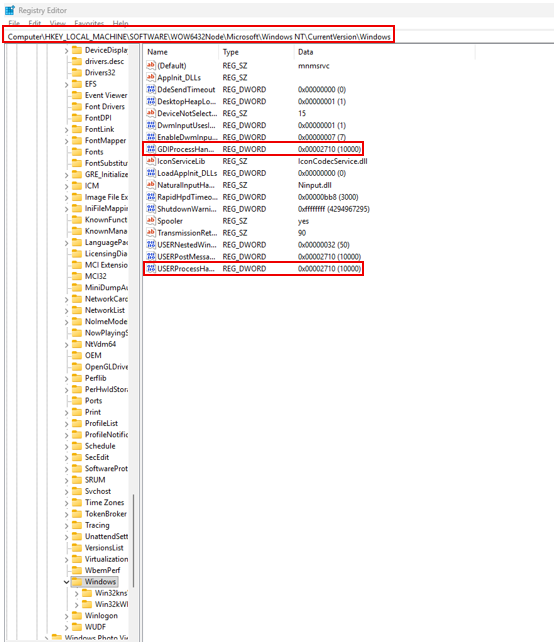The height and width of the screenshot is (642, 559).
Task: Select the Drivers32 key
Action: pyautogui.click(x=100, y=72)
